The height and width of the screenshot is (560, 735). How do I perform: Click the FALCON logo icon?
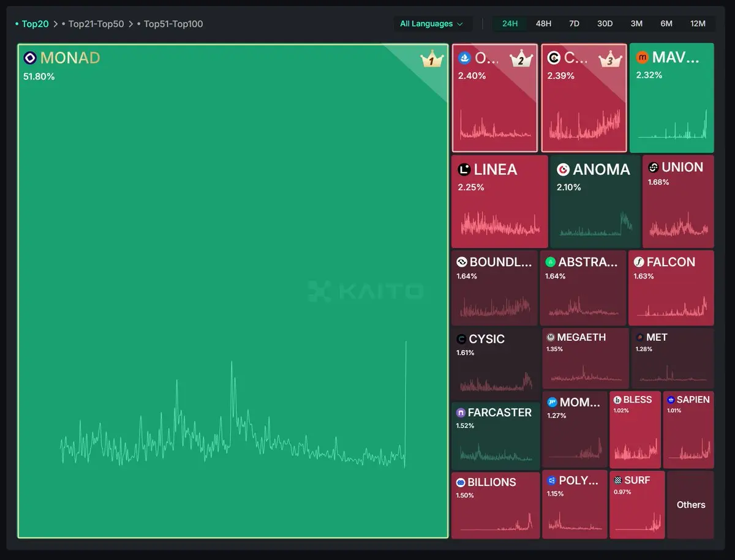639,262
